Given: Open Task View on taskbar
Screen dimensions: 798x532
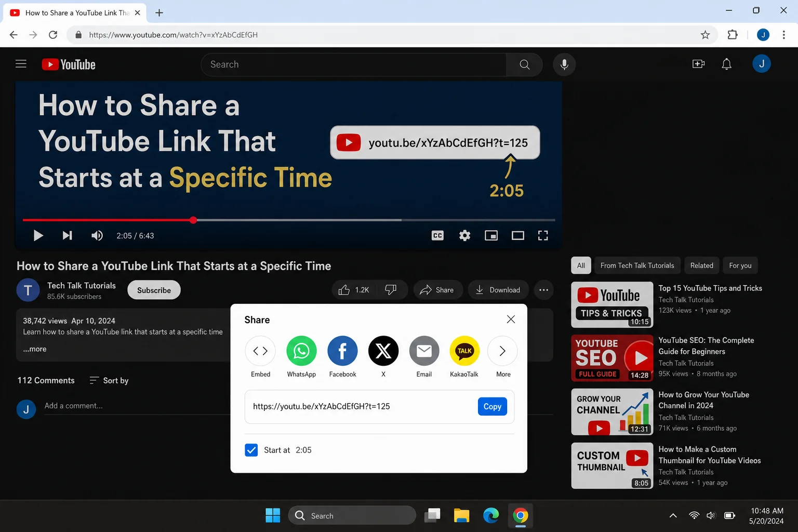Looking at the screenshot, I should [432, 515].
